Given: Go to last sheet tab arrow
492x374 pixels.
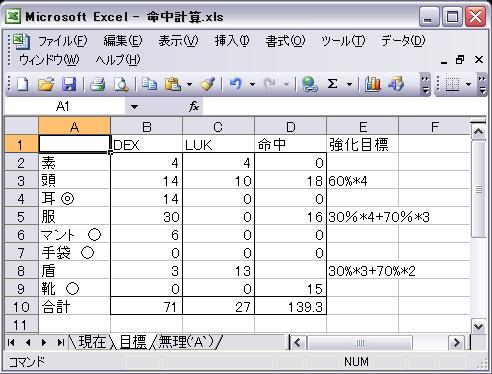Looking at the screenshot, I should [60, 342].
